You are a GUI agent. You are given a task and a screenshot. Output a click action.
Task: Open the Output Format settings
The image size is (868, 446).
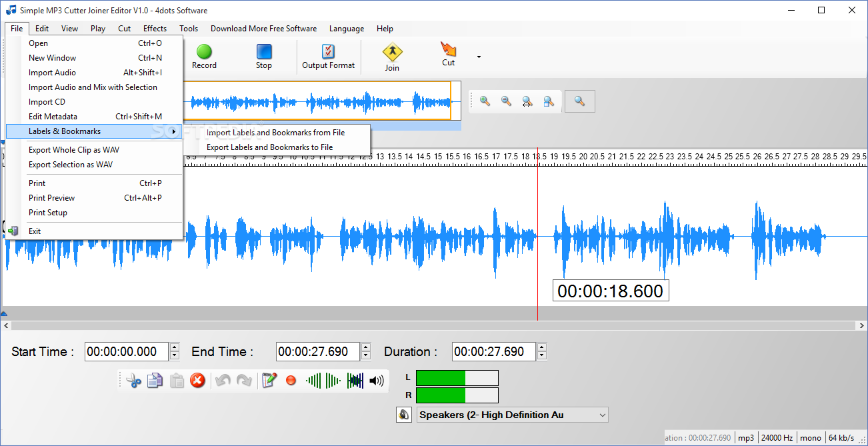[x=328, y=56]
